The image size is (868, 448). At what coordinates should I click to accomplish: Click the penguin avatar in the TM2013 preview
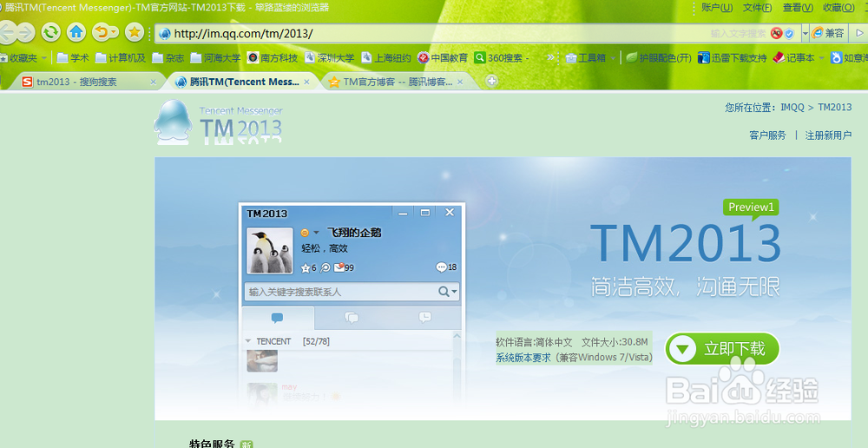point(270,250)
